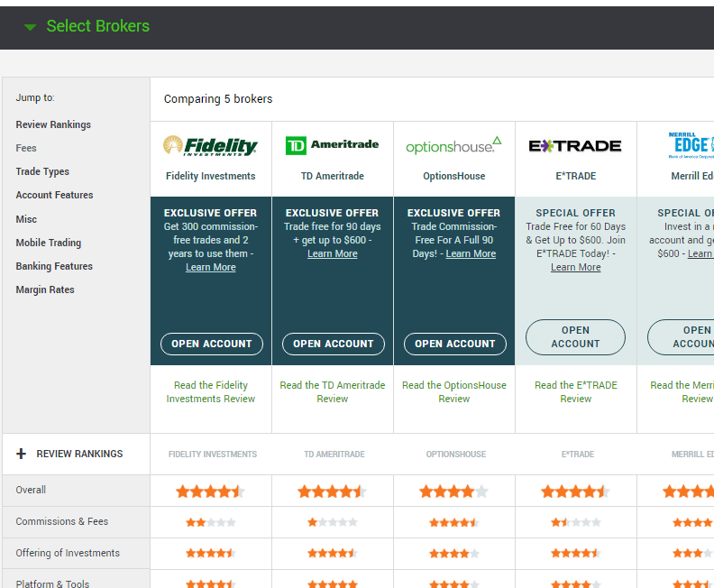
Task: Open account with OptionsHouse
Action: (x=455, y=344)
